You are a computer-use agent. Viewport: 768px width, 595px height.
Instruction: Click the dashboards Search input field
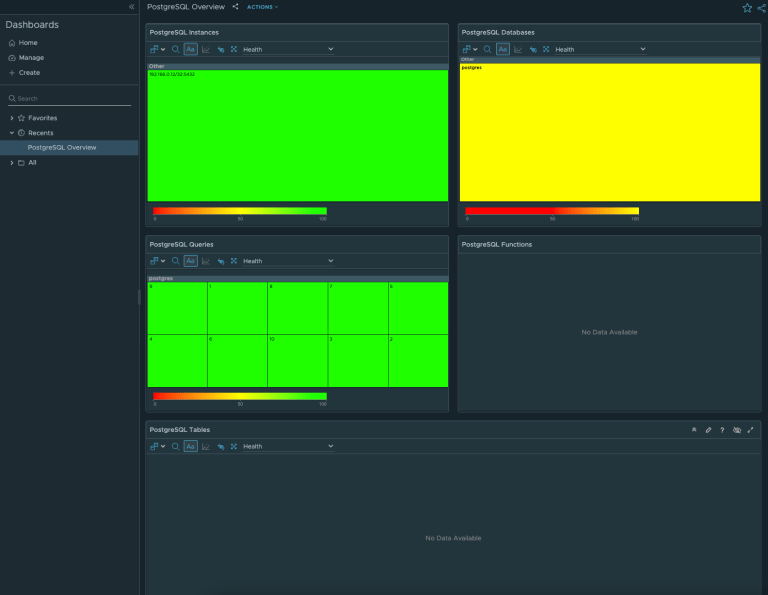tap(72, 99)
